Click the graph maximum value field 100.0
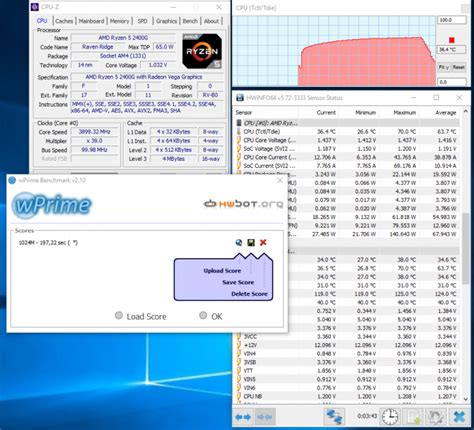Viewport: 474px width, 430px height. coord(451,20)
